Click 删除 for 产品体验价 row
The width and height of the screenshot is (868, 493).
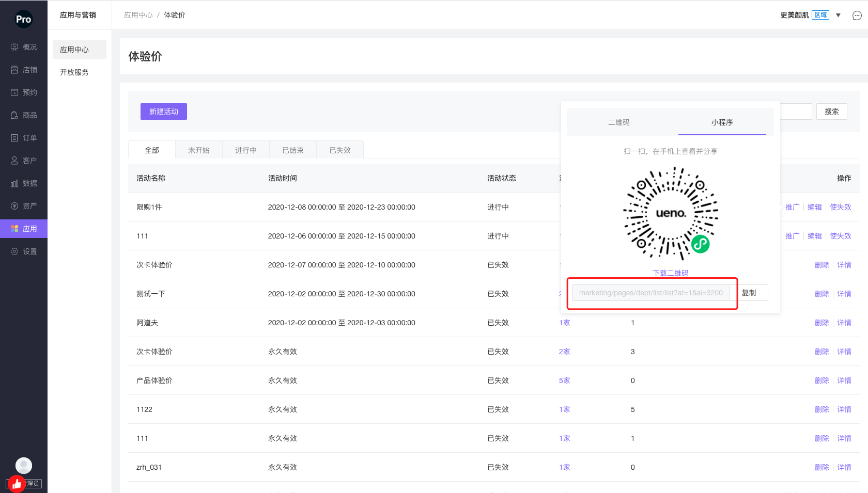pyautogui.click(x=822, y=380)
